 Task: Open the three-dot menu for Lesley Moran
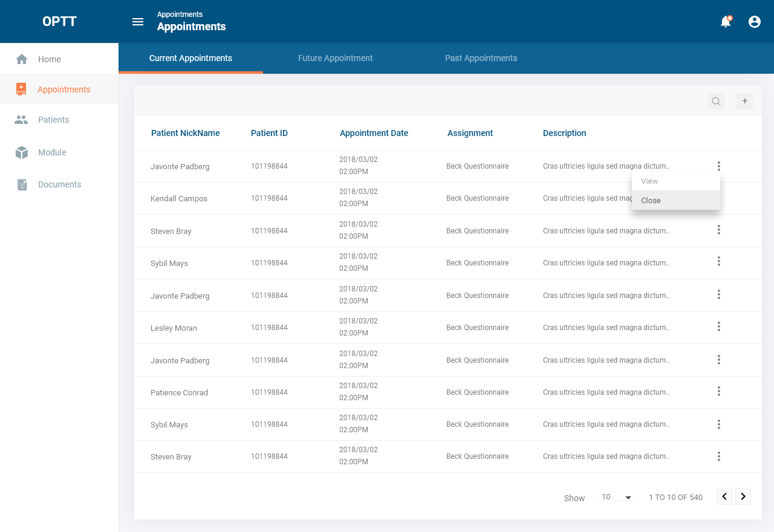(x=719, y=326)
